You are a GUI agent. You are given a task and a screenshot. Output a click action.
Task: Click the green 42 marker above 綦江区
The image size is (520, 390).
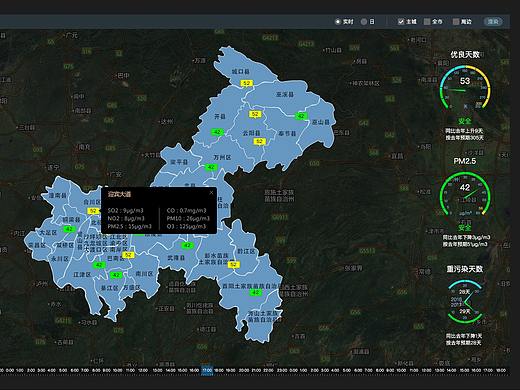pyautogui.click(x=116, y=275)
